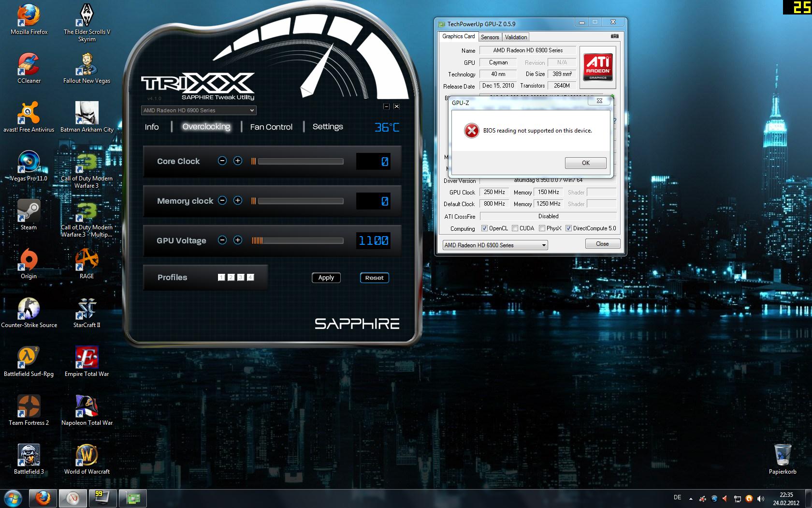Show hidden system tray icons
Screen dimensions: 812x508
click(691, 498)
